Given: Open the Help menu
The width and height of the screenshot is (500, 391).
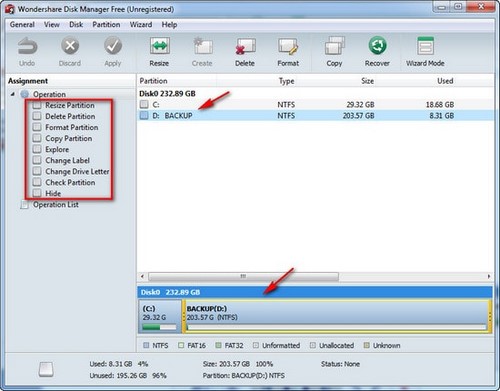Looking at the screenshot, I should pyautogui.click(x=169, y=25).
